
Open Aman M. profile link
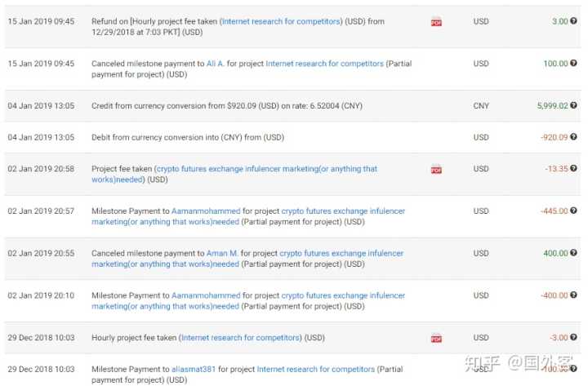(x=222, y=254)
